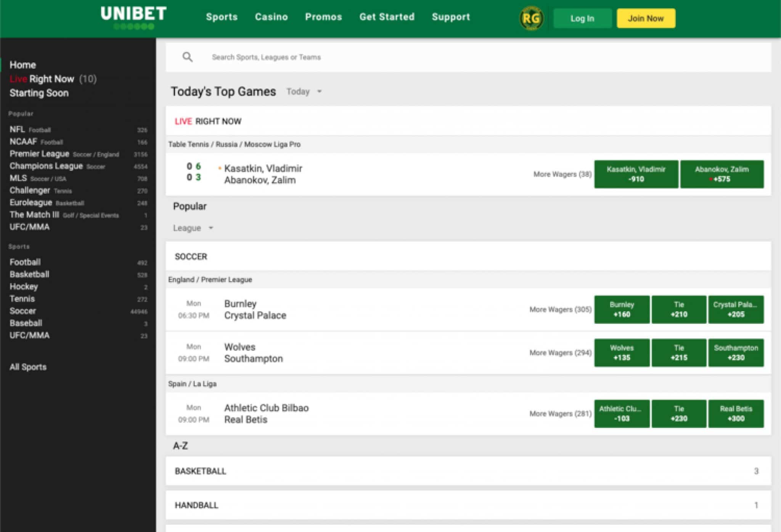781x532 pixels.
Task: Open the Kasatkin vs Abanokov match
Action: (263, 174)
